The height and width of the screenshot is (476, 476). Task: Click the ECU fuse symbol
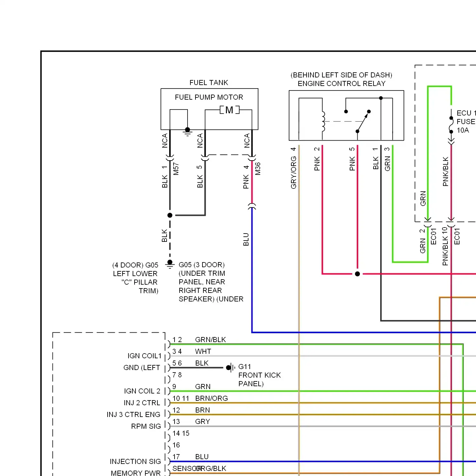click(451, 124)
